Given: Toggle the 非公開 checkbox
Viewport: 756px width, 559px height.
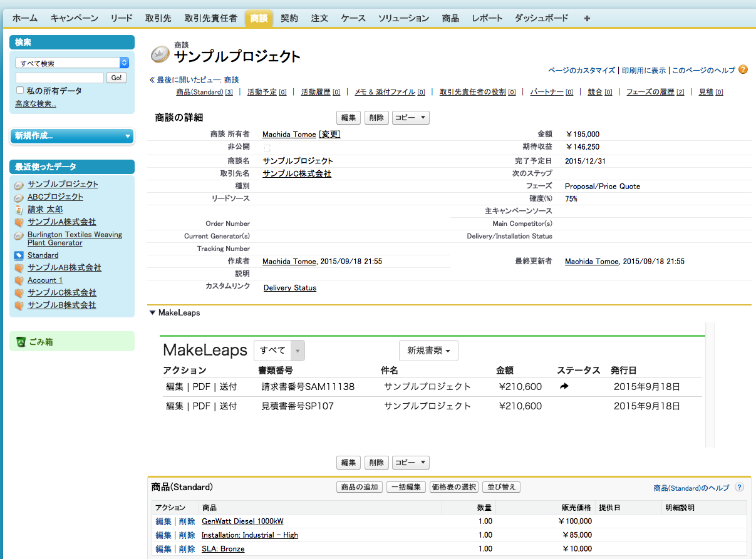Looking at the screenshot, I should pos(266,148).
